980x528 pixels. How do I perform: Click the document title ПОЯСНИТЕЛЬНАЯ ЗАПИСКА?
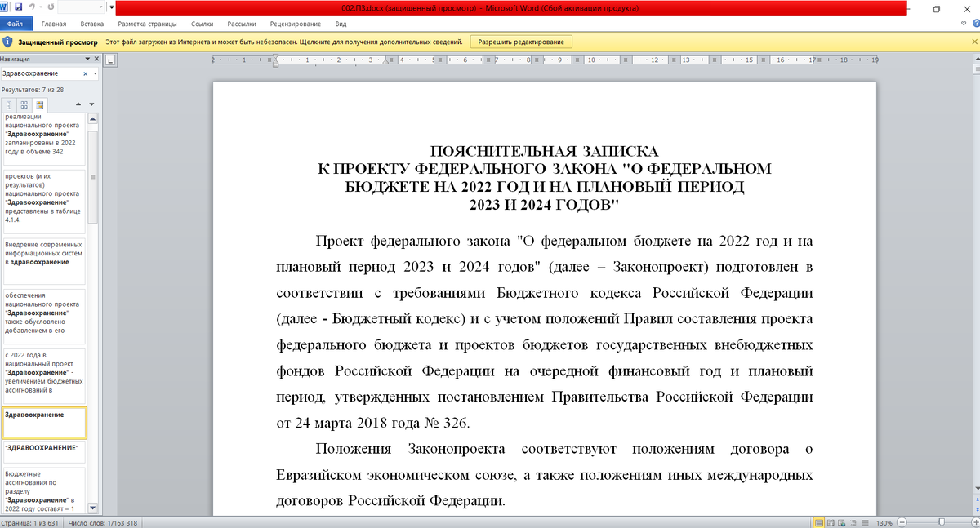point(544,151)
